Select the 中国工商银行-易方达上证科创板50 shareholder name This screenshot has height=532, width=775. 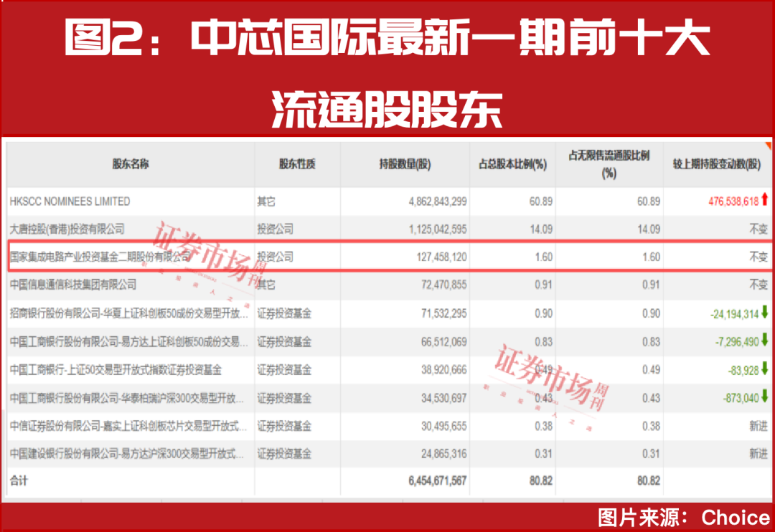(x=128, y=341)
